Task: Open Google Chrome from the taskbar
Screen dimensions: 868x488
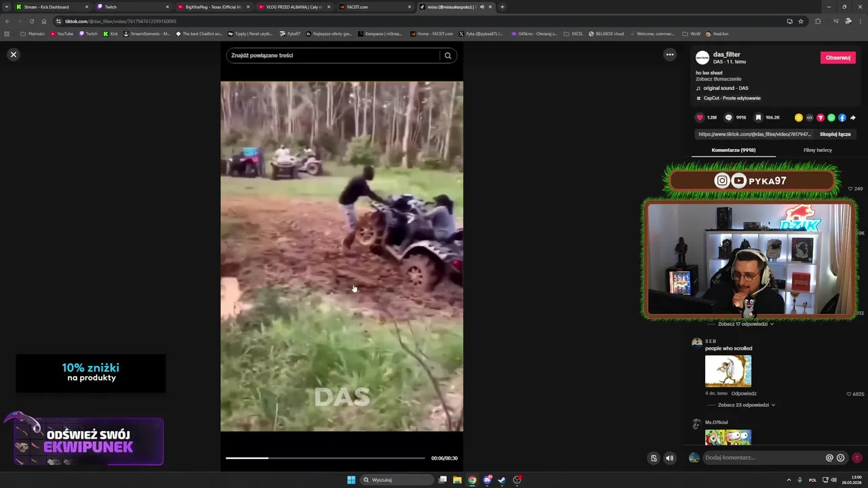Action: (x=472, y=480)
